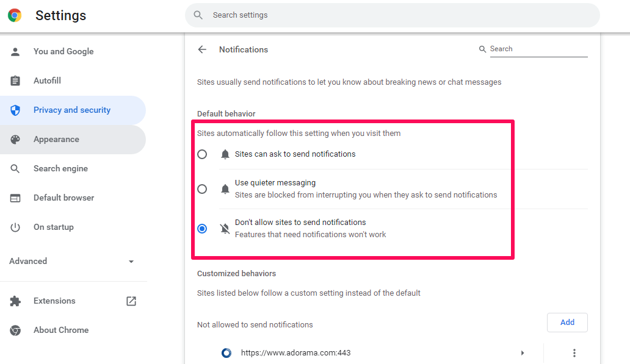The image size is (630, 364).
Task: Click the back arrow beside Notifications
Action: click(202, 49)
